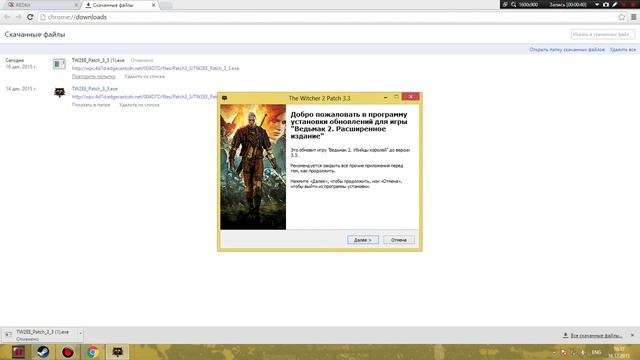Close the REDkit tab
640x360 pixels.
[x=76, y=5]
